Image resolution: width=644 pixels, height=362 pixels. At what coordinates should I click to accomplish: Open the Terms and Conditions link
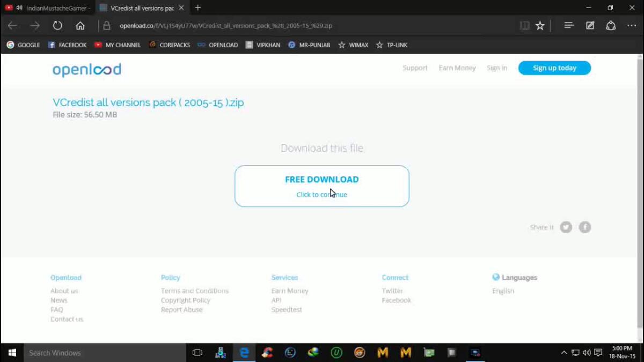(x=194, y=291)
